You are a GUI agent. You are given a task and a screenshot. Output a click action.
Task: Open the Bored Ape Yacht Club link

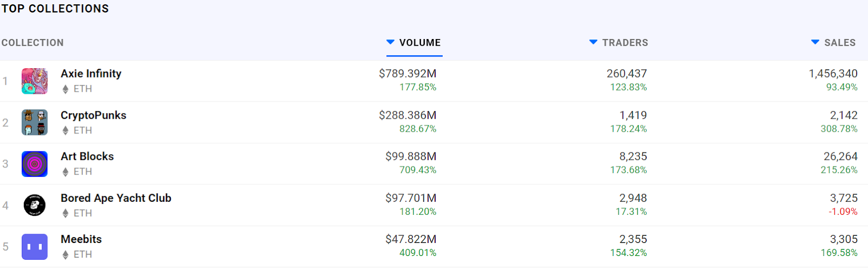tap(116, 198)
